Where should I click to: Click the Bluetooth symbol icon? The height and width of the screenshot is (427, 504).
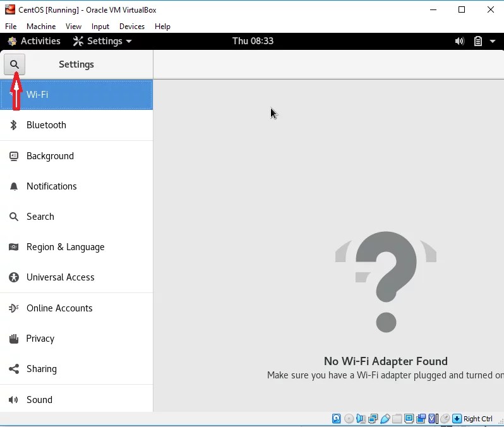(x=13, y=125)
